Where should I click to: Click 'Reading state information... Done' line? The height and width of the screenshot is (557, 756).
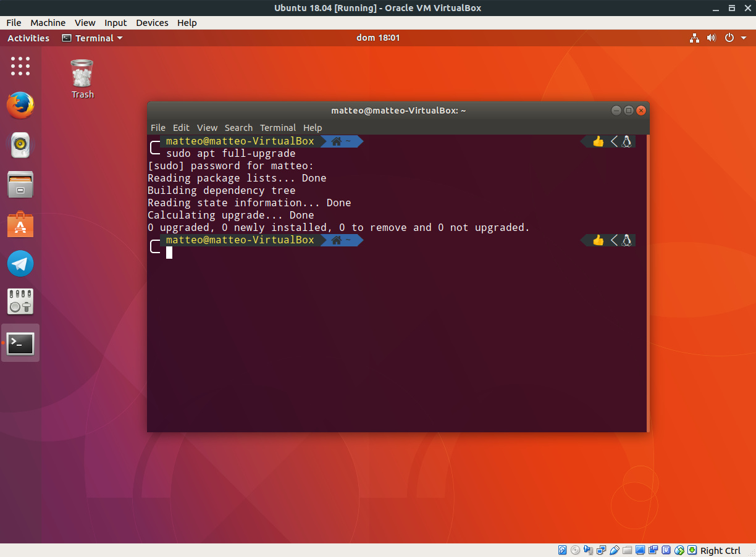[250, 203]
